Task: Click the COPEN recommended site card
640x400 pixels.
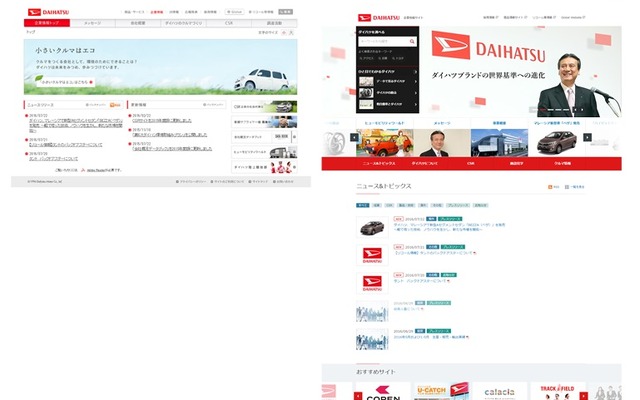Action: click(x=383, y=391)
